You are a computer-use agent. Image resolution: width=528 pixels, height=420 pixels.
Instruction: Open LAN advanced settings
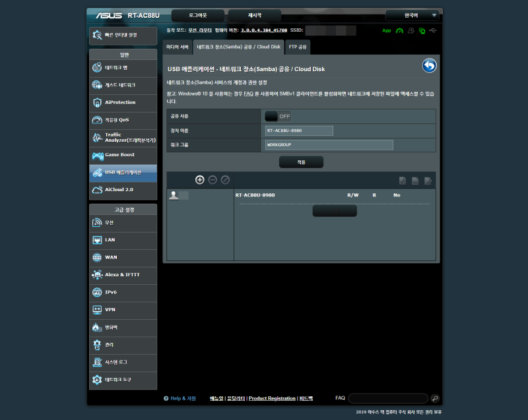[x=123, y=240]
